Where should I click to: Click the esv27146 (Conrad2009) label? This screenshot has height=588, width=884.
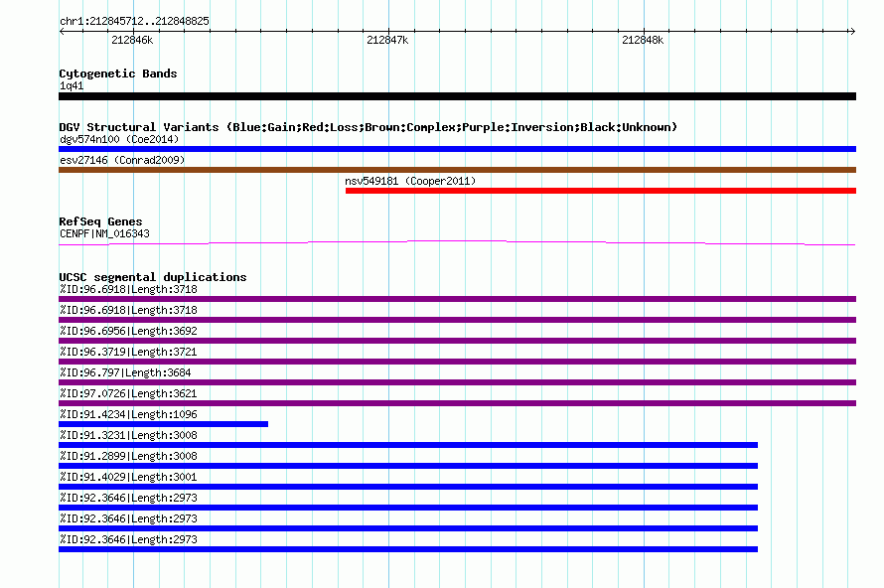tap(122, 160)
